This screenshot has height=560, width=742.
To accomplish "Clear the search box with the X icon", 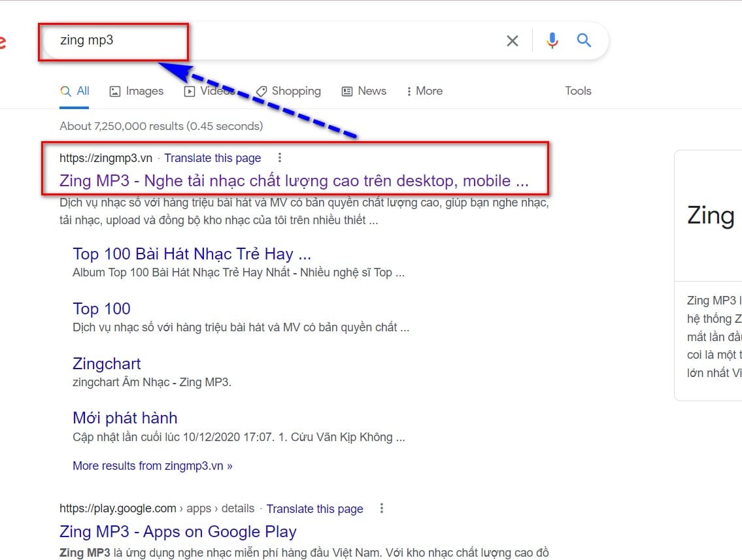I will point(512,41).
